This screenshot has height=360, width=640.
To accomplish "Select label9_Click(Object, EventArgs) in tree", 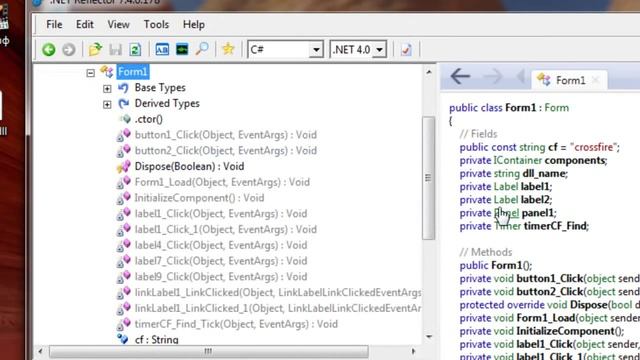I will coord(221,277).
